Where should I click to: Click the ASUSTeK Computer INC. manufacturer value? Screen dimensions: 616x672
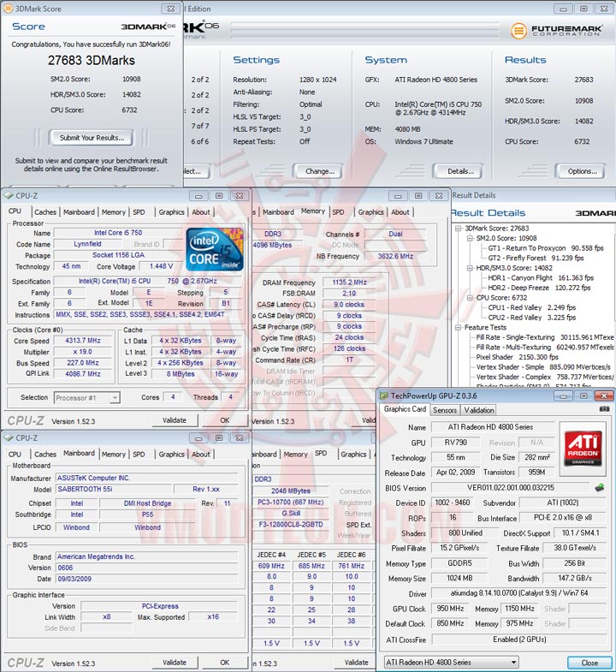click(x=147, y=478)
